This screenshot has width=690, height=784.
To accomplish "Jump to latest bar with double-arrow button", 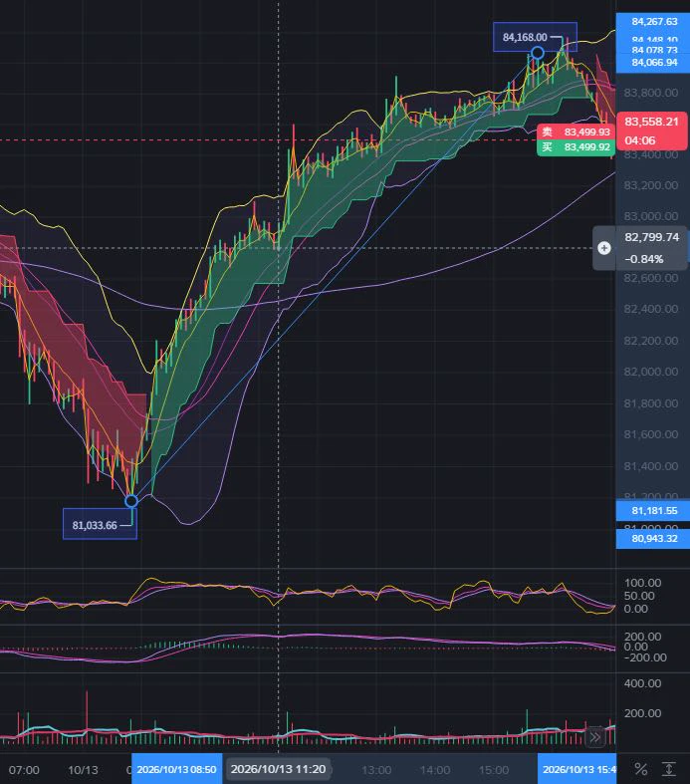I will point(595,737).
